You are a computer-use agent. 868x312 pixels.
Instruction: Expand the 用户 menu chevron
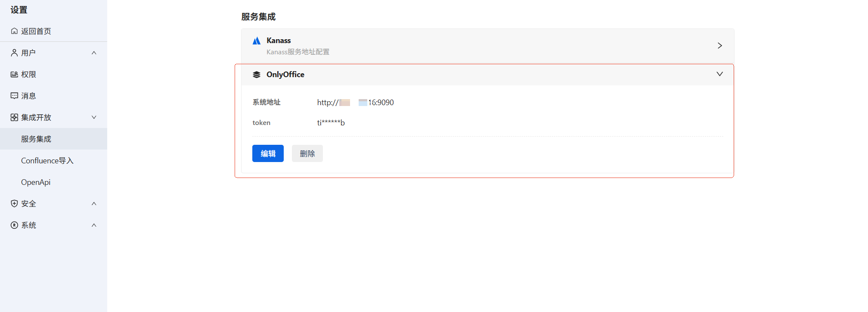coord(94,53)
